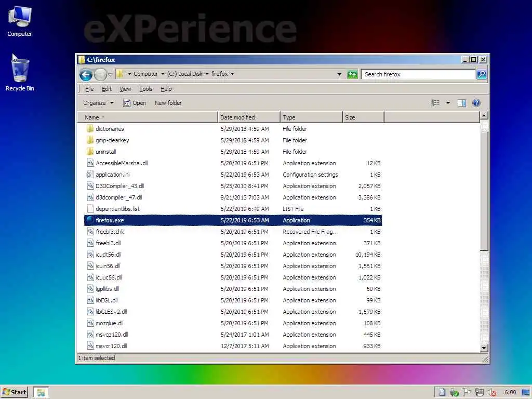Open the Organize dropdown menu
Image resolution: width=532 pixels, height=399 pixels.
[x=98, y=103]
